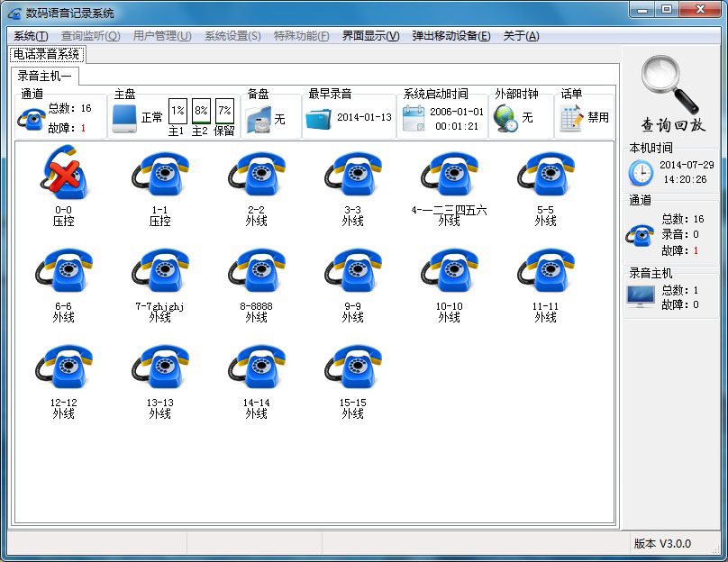
Task: Click the 备盘 backup disk icon
Action: coord(258,118)
